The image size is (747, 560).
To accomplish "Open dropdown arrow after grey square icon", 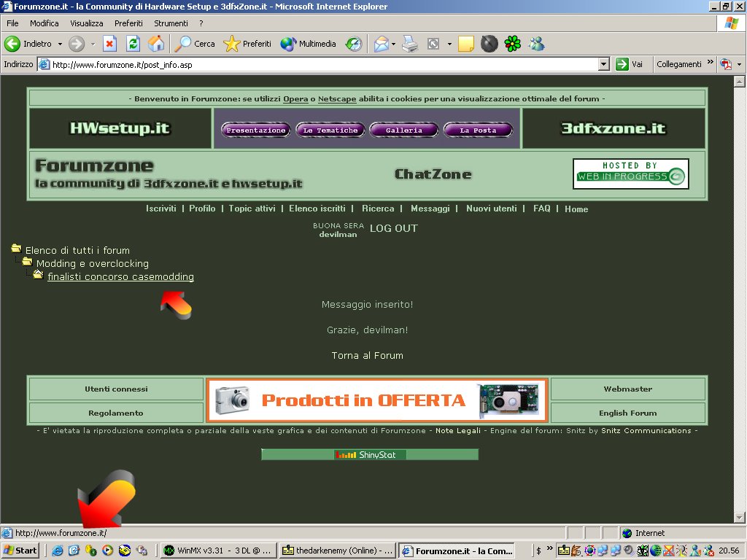I will [449, 44].
